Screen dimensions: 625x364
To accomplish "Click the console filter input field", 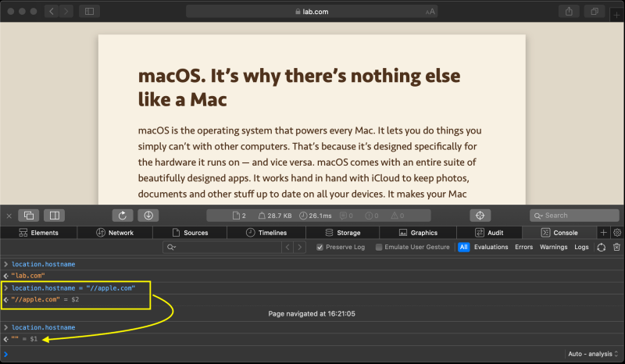I will pyautogui.click(x=222, y=247).
